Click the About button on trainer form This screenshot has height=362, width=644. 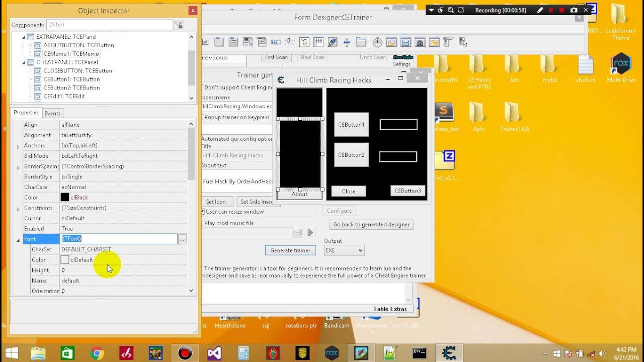[x=299, y=194]
